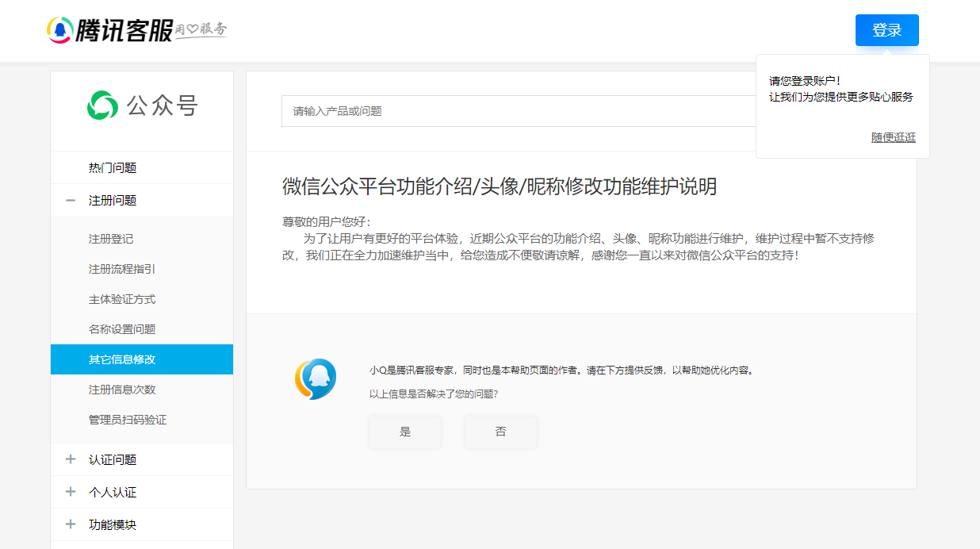
Task: Click the 让我们为您提供更多贴心服务 popup text
Action: pyautogui.click(x=841, y=97)
